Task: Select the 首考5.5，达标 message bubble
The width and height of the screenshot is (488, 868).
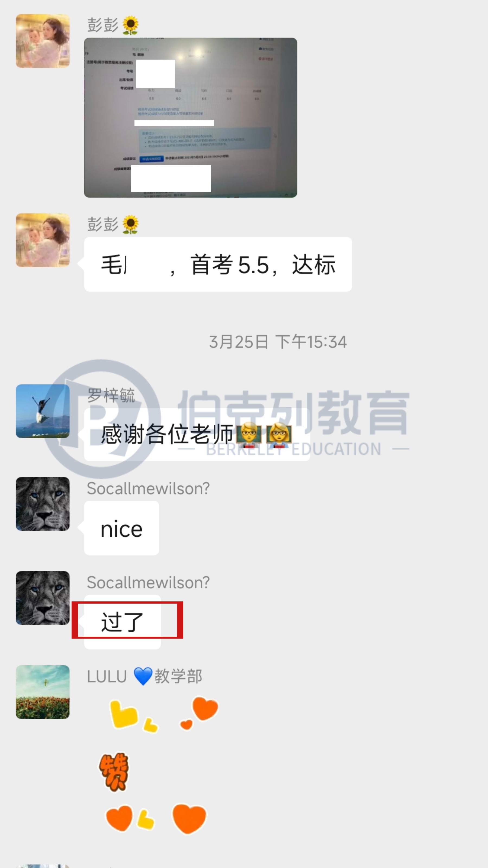Action: tap(218, 264)
